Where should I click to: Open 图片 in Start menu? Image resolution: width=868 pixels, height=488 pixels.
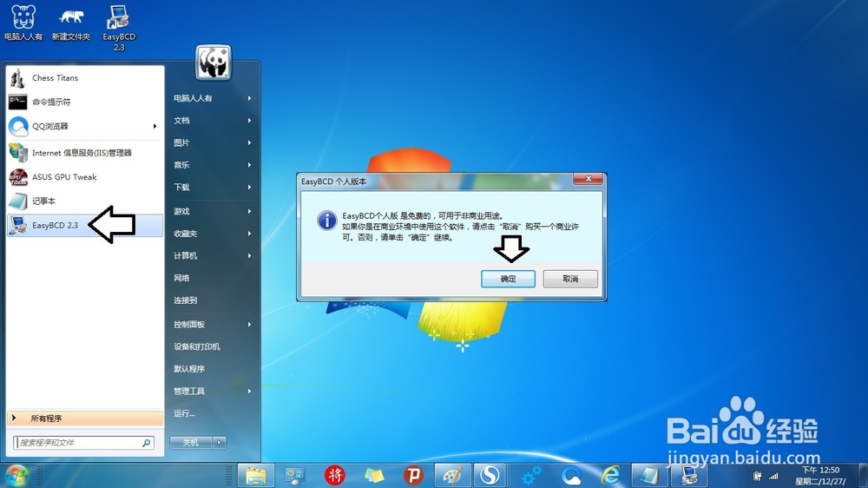pos(214,142)
